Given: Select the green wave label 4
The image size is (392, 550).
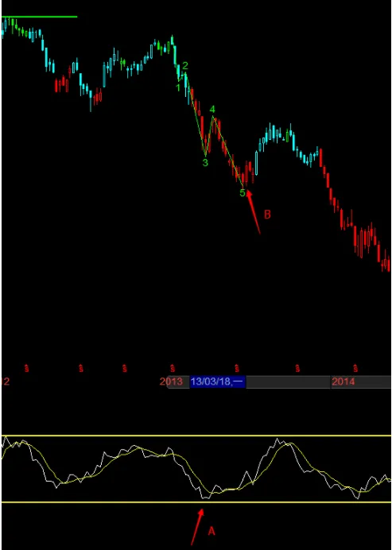Looking at the screenshot, I should (x=212, y=110).
